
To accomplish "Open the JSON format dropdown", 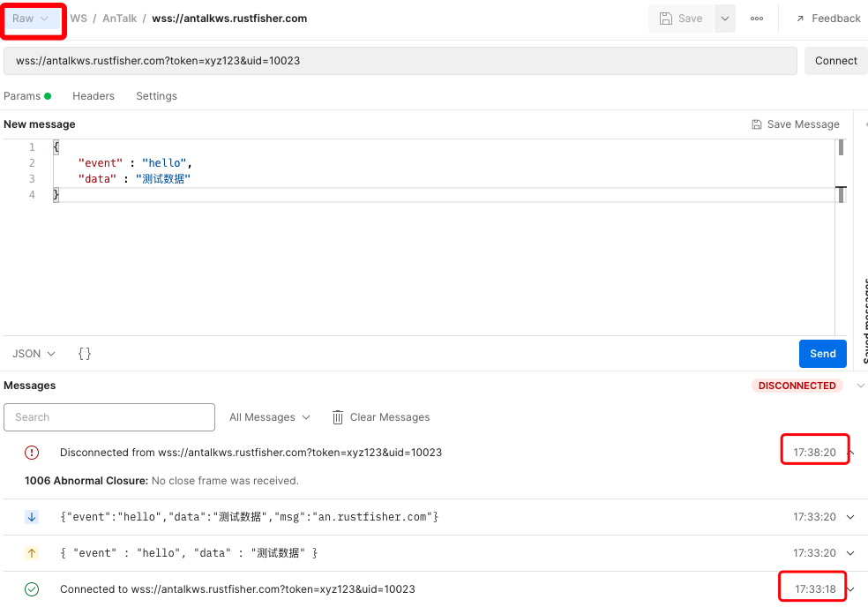I will (x=34, y=354).
